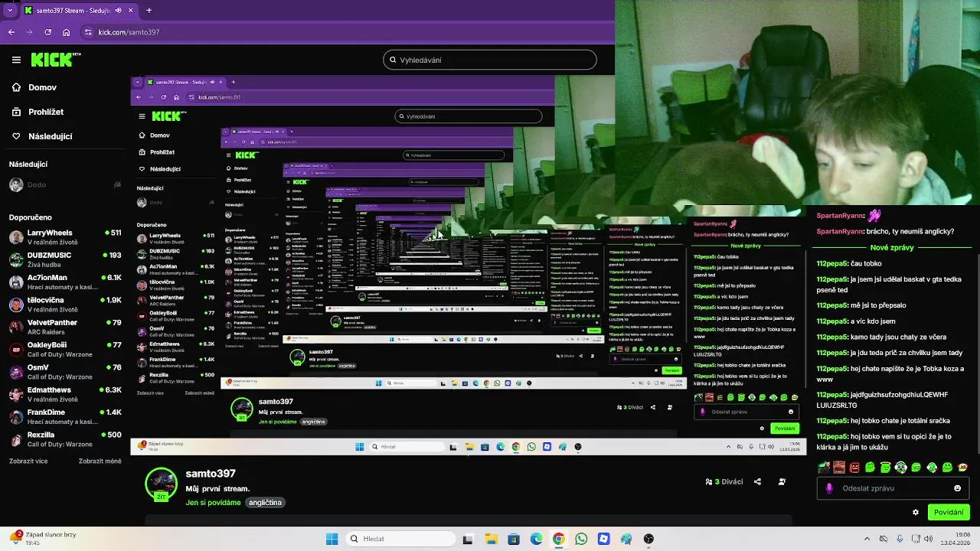Open OBS Studio from taskbar

tap(649, 539)
